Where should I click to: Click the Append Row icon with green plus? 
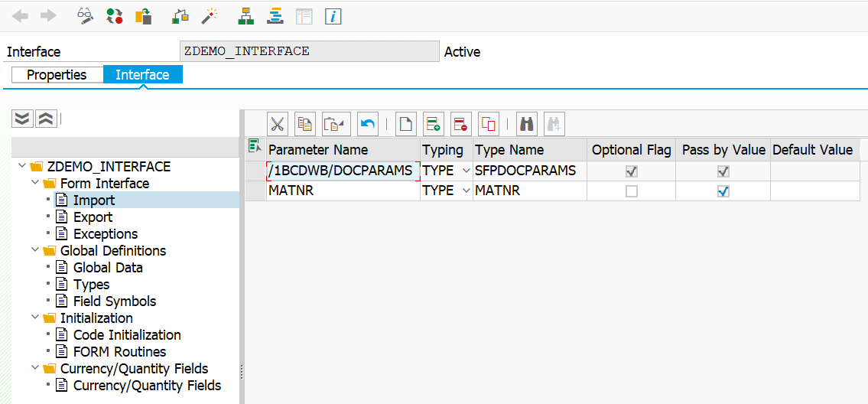pyautogui.click(x=433, y=124)
